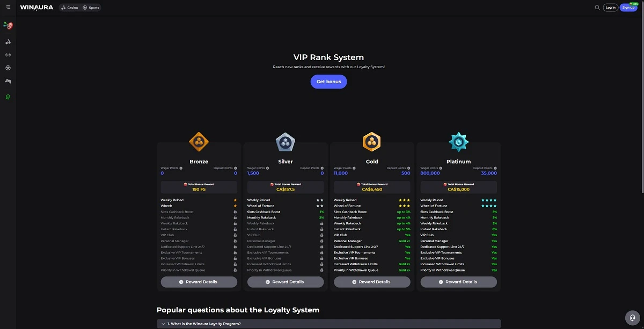Screen dimensions: 644x329
Task: Open the soccer ball sports icon in sidebar
Action: 8,68
